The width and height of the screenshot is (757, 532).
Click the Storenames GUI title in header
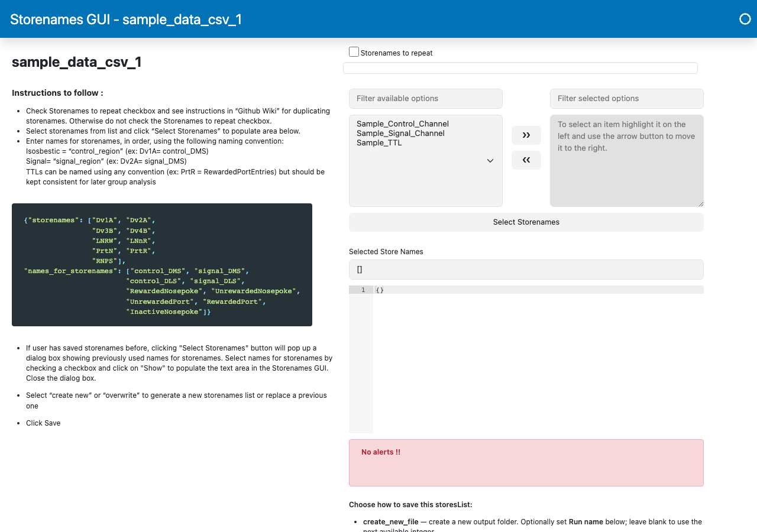coord(126,20)
